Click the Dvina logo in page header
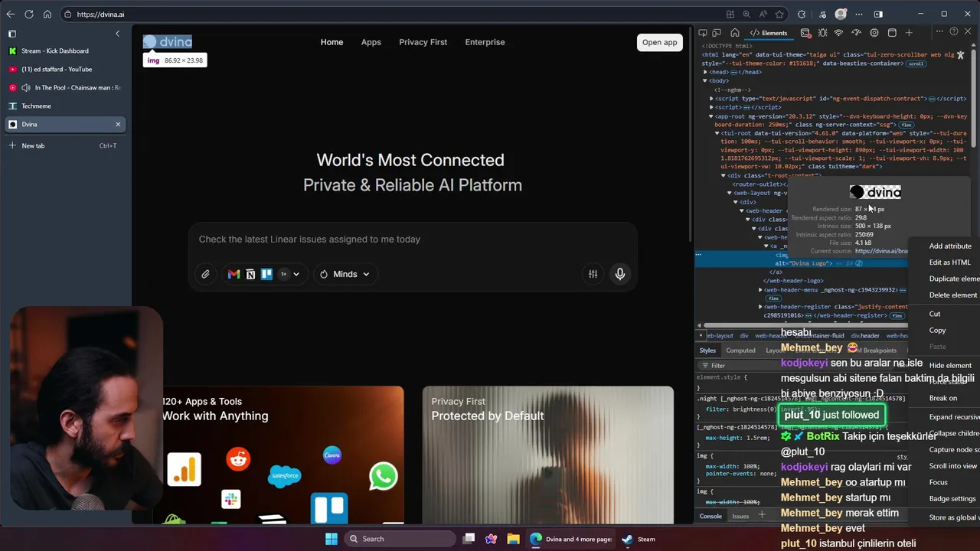980x551 pixels. click(x=167, y=42)
